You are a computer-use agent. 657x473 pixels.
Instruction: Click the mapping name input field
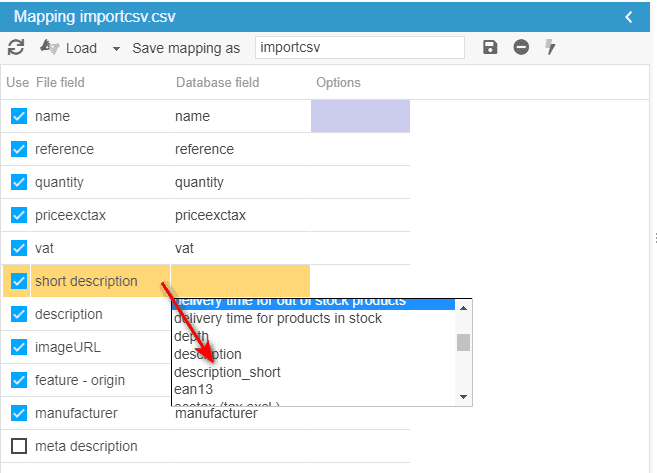click(359, 48)
